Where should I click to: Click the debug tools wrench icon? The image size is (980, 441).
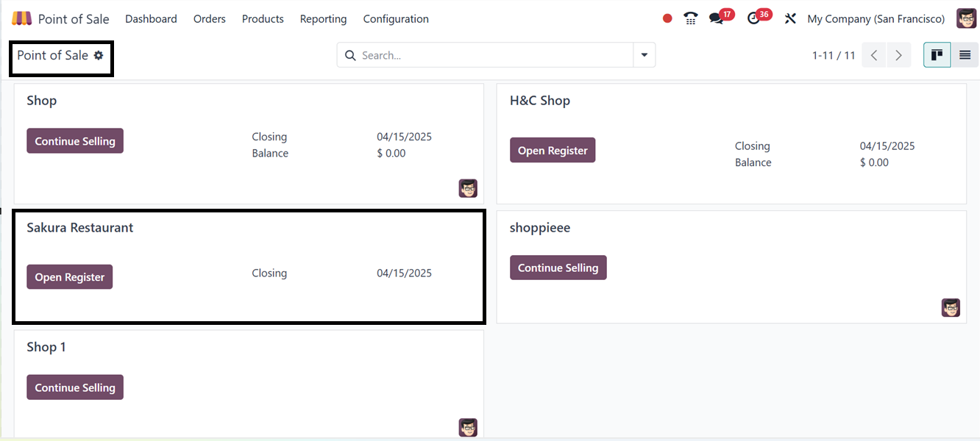tap(790, 18)
